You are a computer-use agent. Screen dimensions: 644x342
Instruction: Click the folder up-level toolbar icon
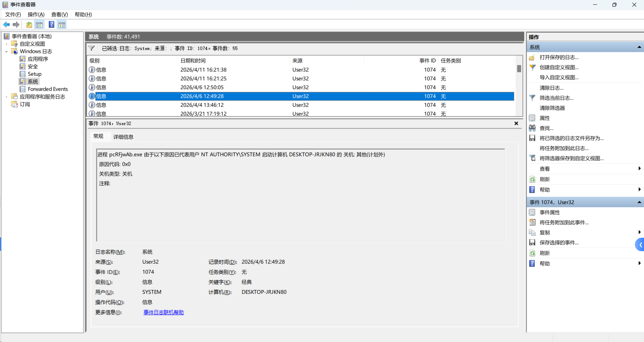coord(29,24)
